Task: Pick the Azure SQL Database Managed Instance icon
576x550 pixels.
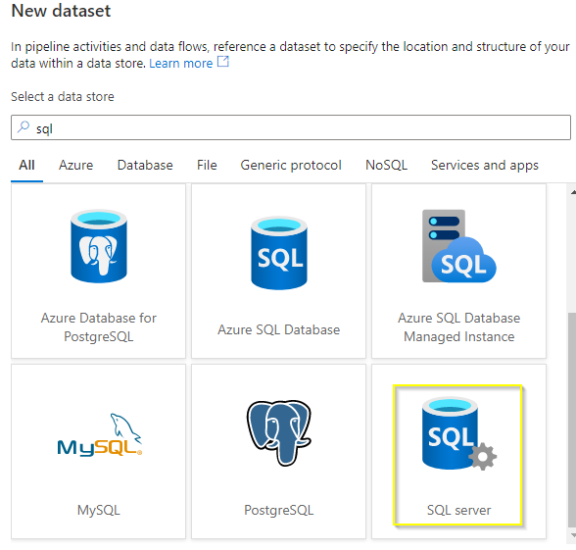Action: pyautogui.click(x=459, y=246)
